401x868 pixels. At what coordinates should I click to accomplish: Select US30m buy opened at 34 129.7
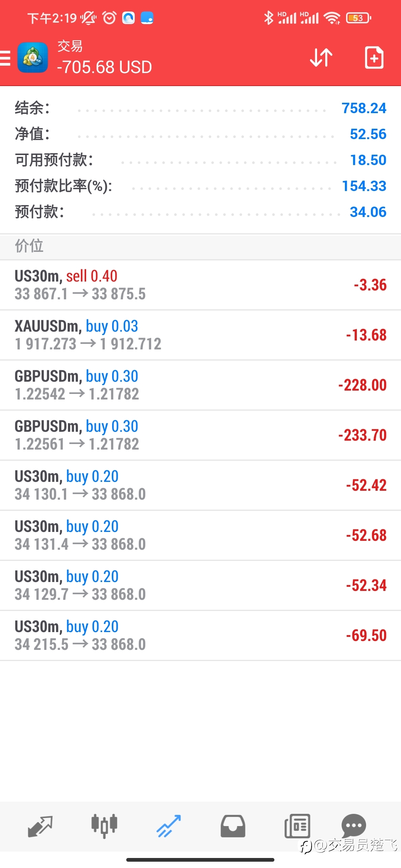[x=200, y=585]
